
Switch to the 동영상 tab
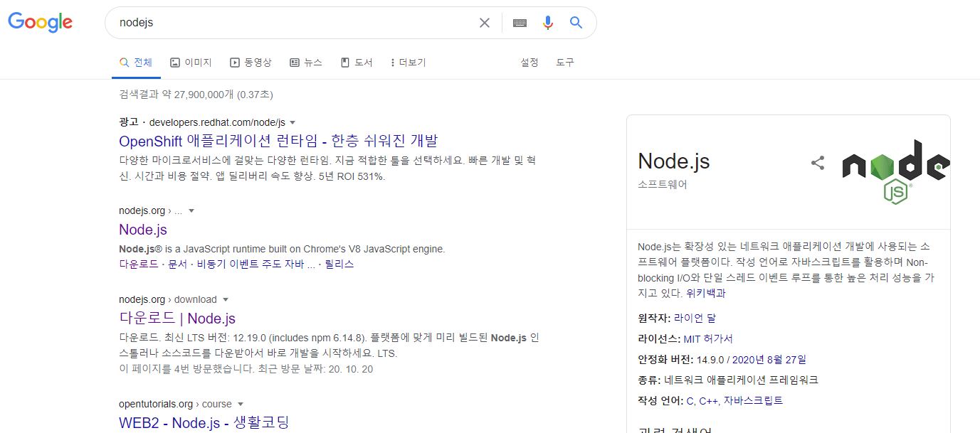tap(251, 63)
